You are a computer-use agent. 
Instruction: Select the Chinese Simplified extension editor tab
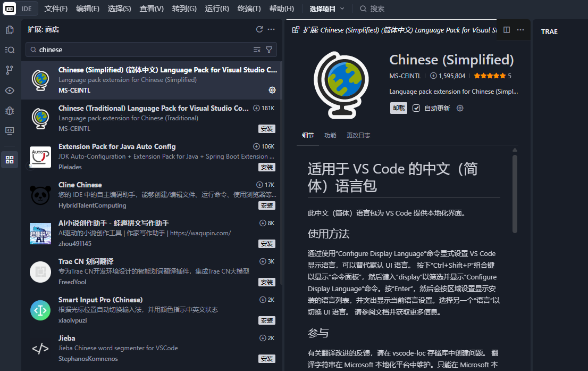394,30
